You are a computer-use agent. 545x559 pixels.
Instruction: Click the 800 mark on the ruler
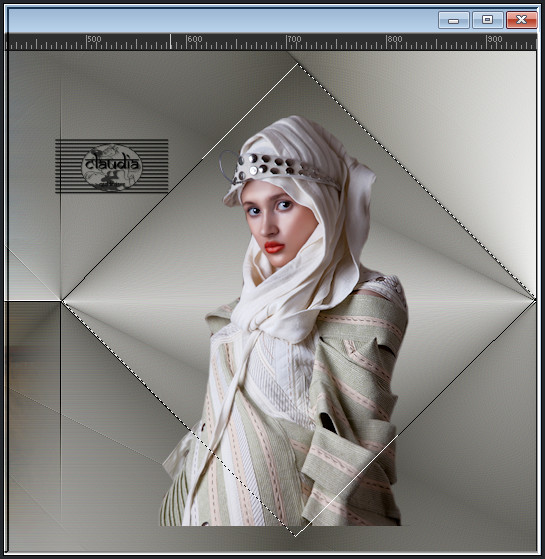pyautogui.click(x=394, y=39)
